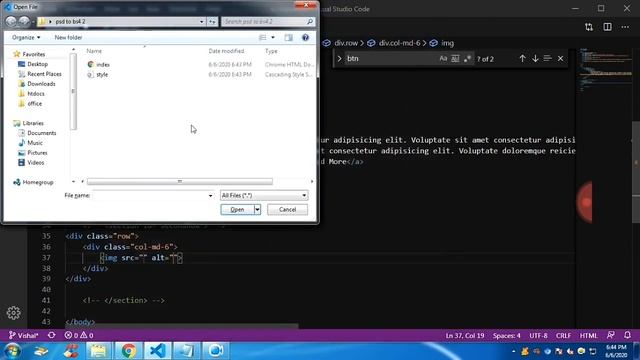The image size is (640, 360).
Task: Toggle match case in find widget
Action: pyautogui.click(x=443, y=59)
